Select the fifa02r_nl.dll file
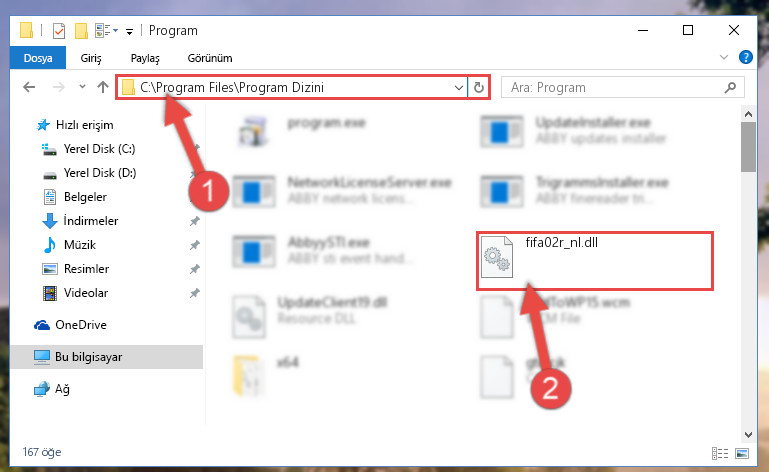Image resolution: width=769 pixels, height=472 pixels. point(594,261)
